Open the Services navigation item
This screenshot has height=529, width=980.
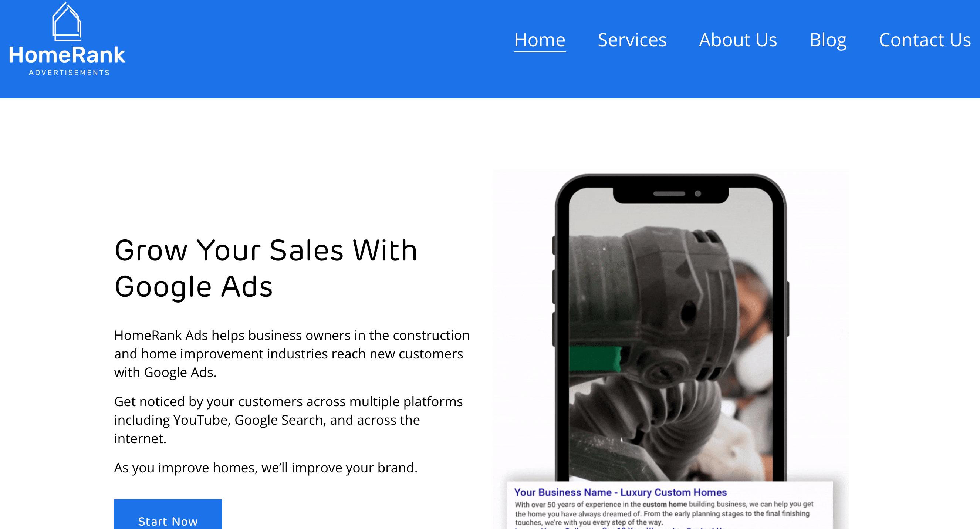point(632,40)
